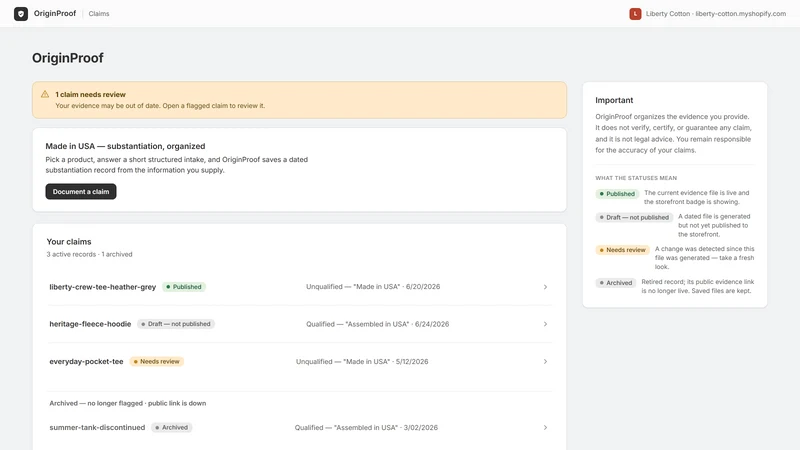Click the Archived badge on summer-tank row
The height and width of the screenshot is (450, 800).
click(x=171, y=428)
